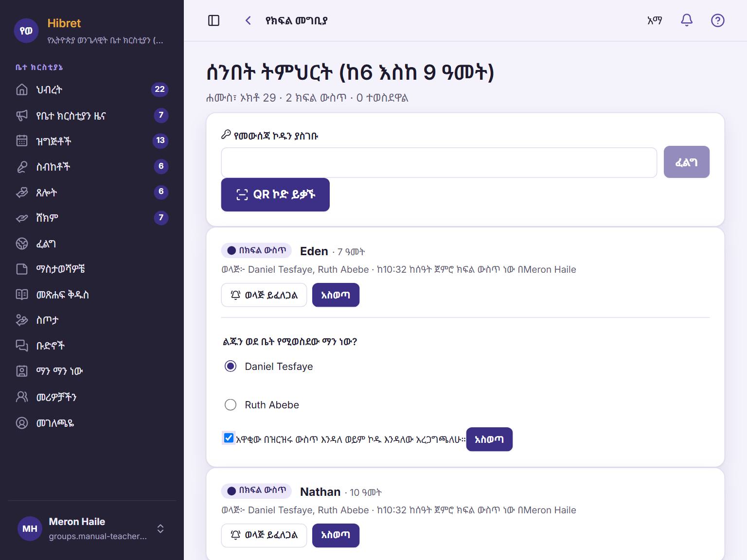Click the ፈልግ search button
The height and width of the screenshot is (560, 747).
686,162
